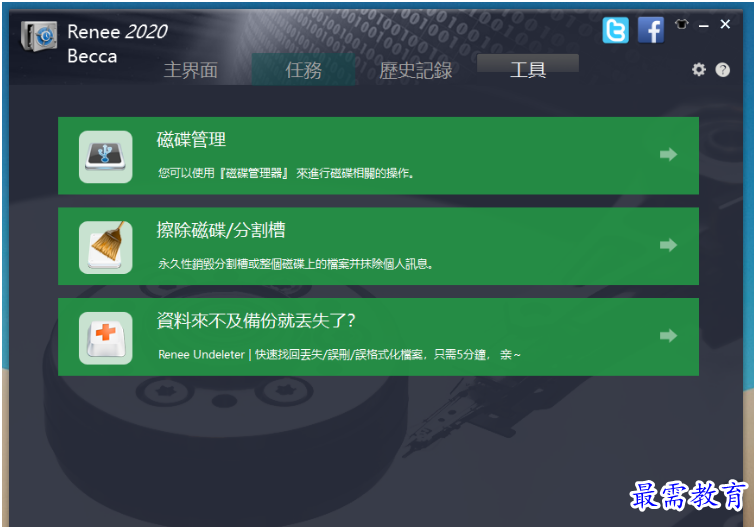The image size is (754, 527).
Task: Switch to the 任務 tab
Action: [303, 70]
